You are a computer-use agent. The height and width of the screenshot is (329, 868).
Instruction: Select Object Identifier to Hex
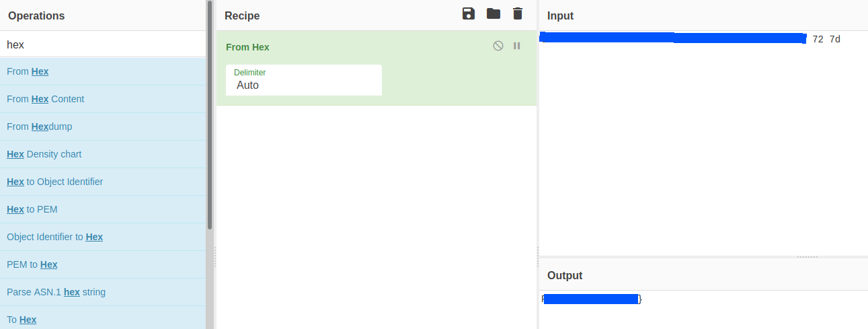click(x=54, y=237)
